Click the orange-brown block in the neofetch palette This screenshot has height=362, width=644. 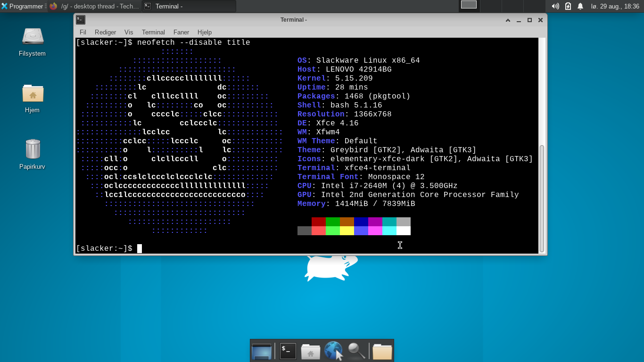click(347, 222)
